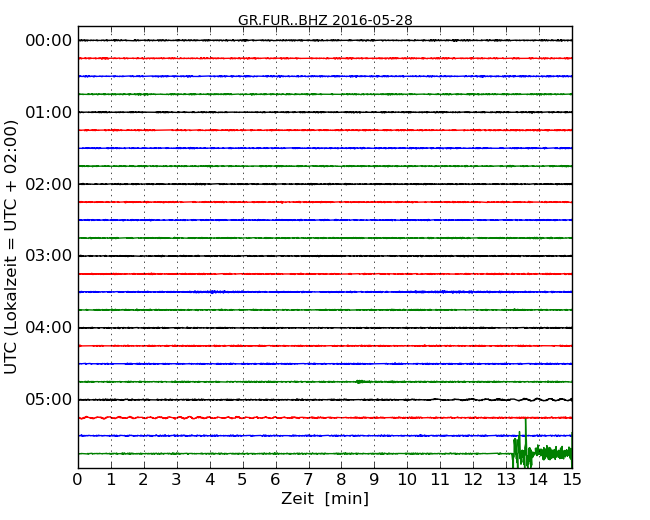
Task: Click x-axis tick label 7
Action: 308,480
